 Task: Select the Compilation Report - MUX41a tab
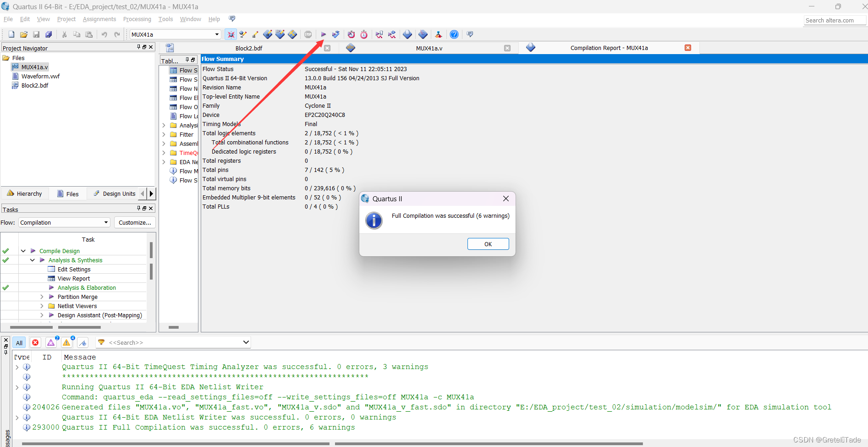pos(609,48)
